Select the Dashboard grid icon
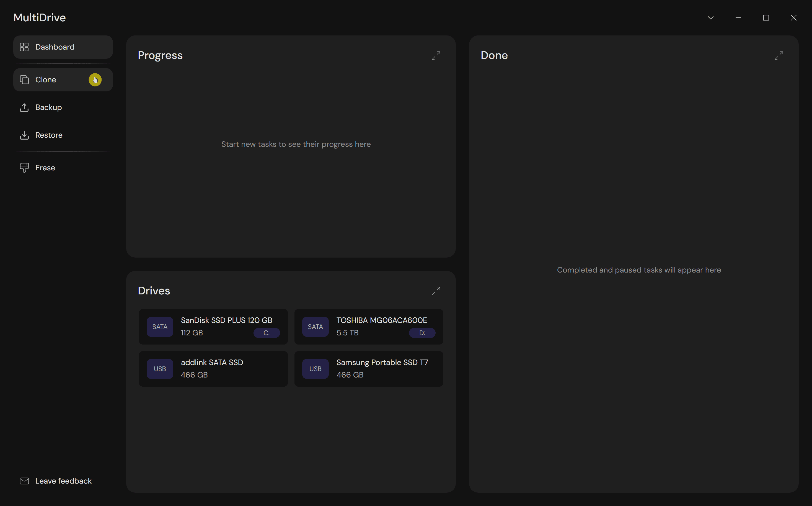The width and height of the screenshot is (812, 506). [x=24, y=47]
